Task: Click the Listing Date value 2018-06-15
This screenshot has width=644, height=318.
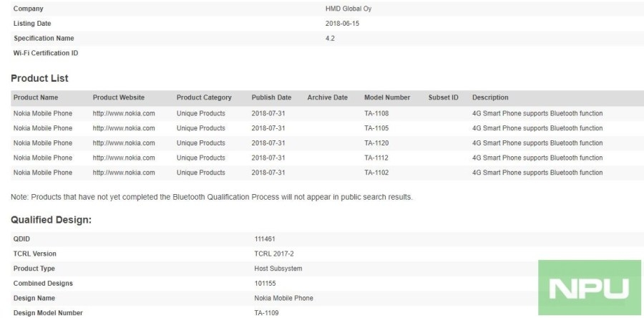Action: (342, 24)
